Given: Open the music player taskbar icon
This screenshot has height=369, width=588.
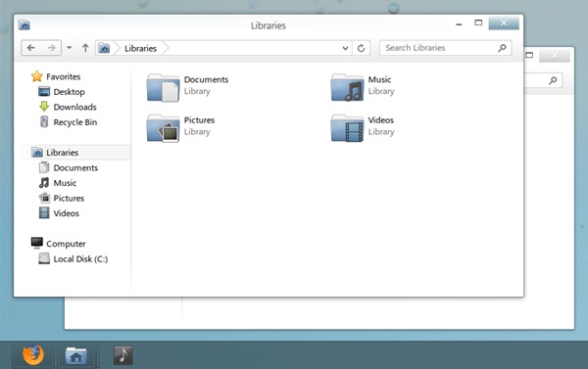Looking at the screenshot, I should coord(123,355).
